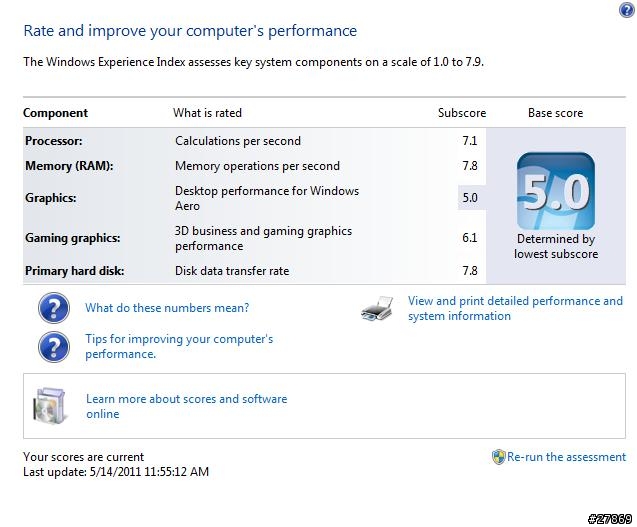Open 'What do these numbers mean?' link

(167, 308)
